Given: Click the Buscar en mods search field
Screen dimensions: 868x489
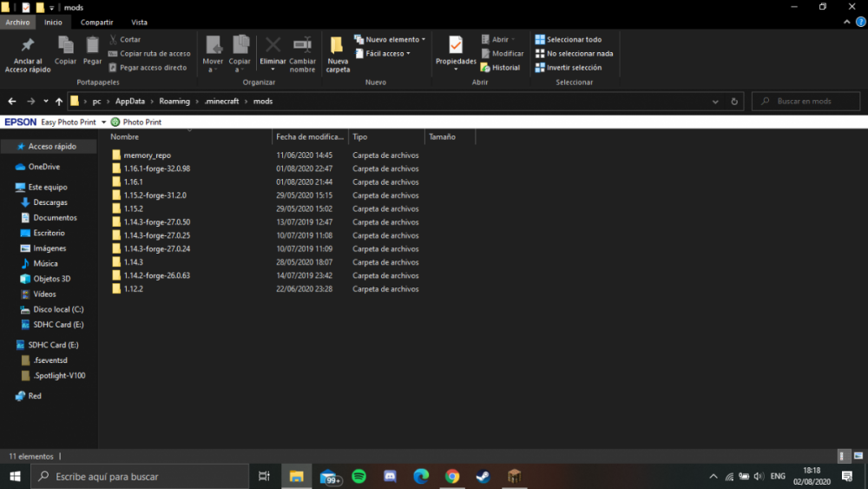Looking at the screenshot, I should pyautogui.click(x=807, y=102).
